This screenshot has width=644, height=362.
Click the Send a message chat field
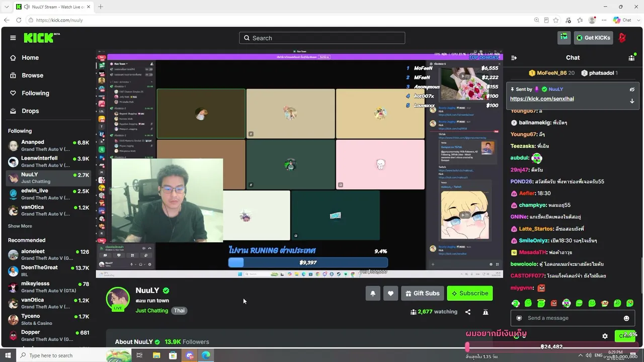572,318
